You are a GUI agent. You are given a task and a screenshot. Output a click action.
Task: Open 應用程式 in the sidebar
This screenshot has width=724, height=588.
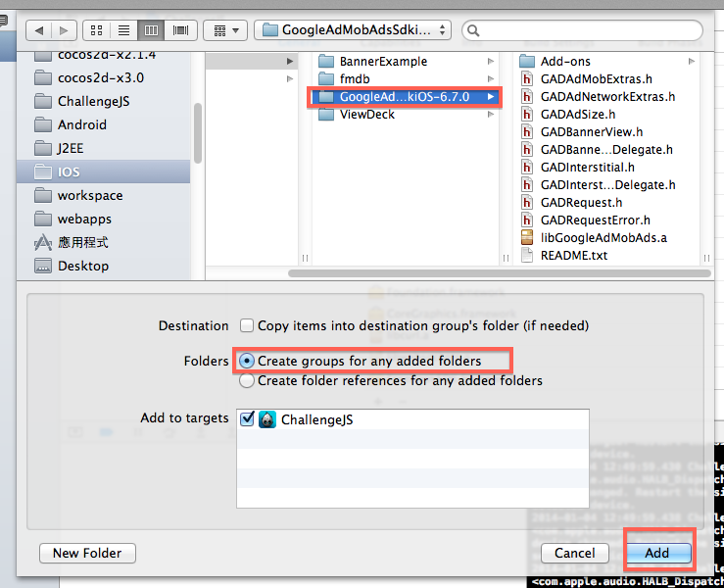pos(104,242)
